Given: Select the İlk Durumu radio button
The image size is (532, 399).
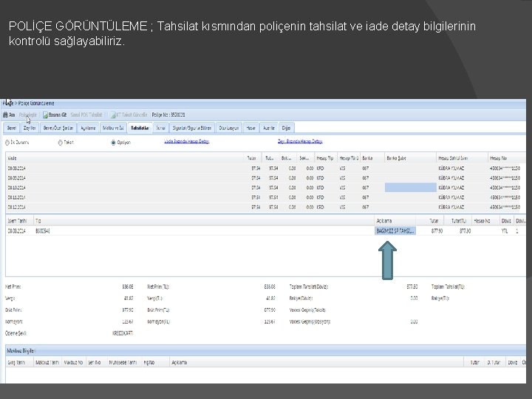Looking at the screenshot, I should pos(7,143).
